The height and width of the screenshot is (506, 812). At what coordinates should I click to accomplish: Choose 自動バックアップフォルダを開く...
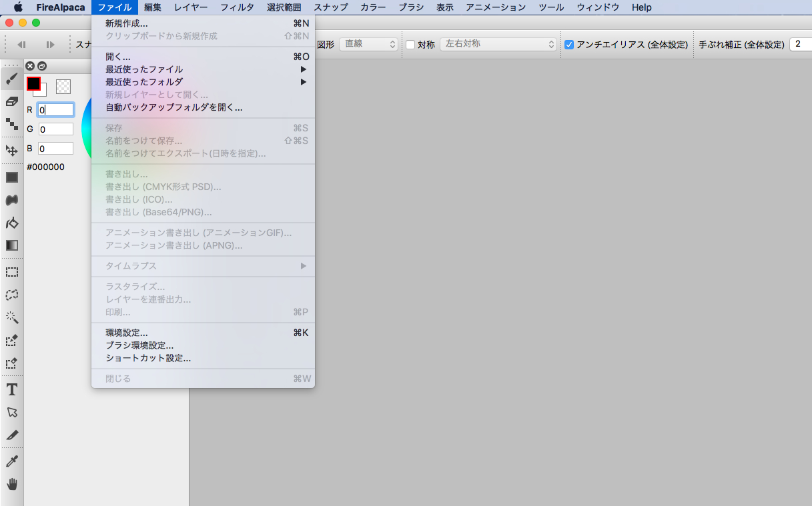click(x=203, y=107)
